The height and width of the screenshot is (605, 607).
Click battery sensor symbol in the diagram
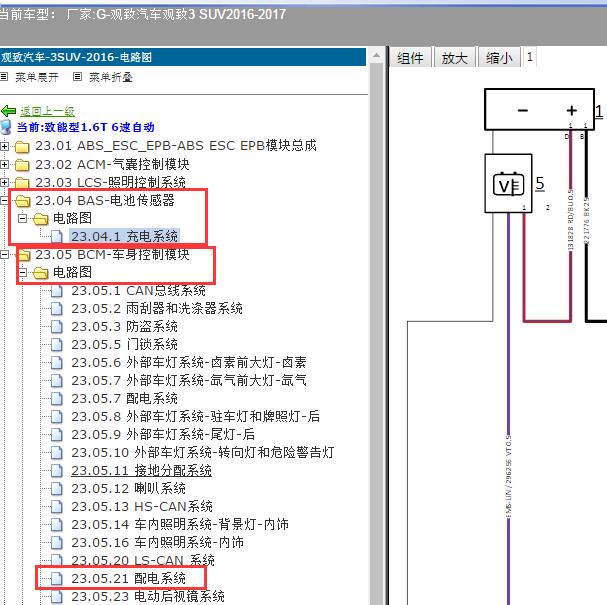[x=508, y=183]
